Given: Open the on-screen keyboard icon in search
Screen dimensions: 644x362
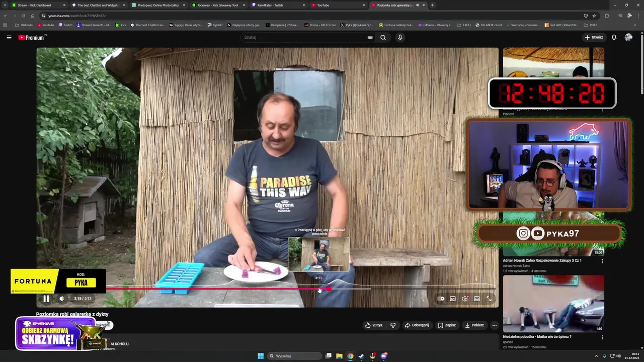Looking at the screenshot, I should click(370, 37).
